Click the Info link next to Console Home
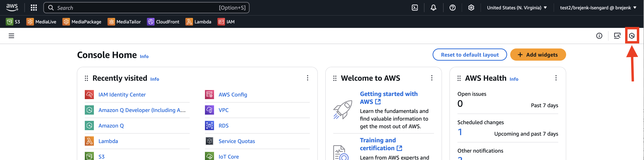The height and width of the screenshot is (160, 644). click(x=144, y=57)
